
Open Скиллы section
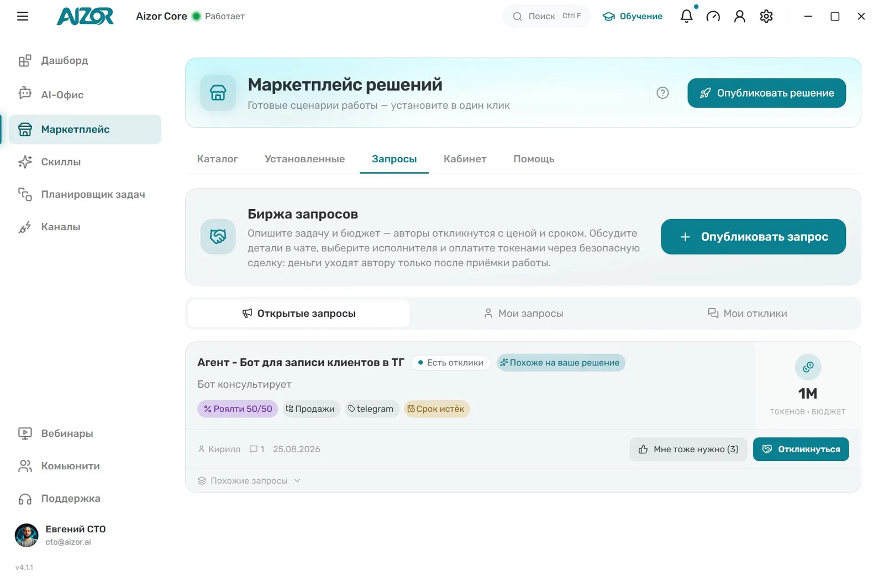tap(85, 162)
